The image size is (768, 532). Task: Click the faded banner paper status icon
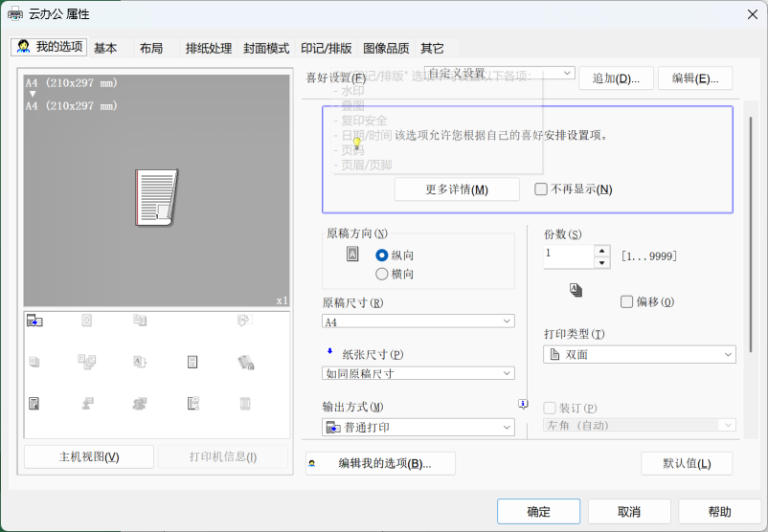(x=245, y=404)
